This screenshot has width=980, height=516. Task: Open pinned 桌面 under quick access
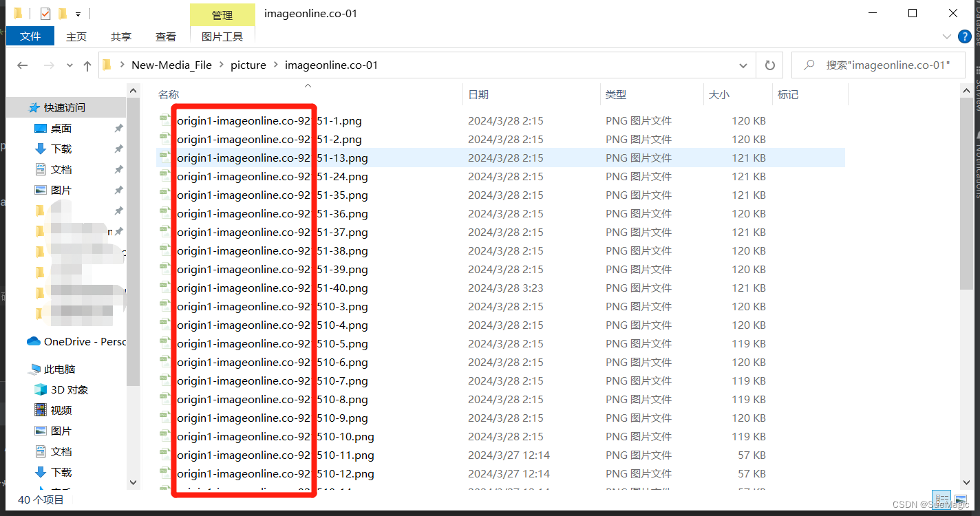(x=61, y=129)
